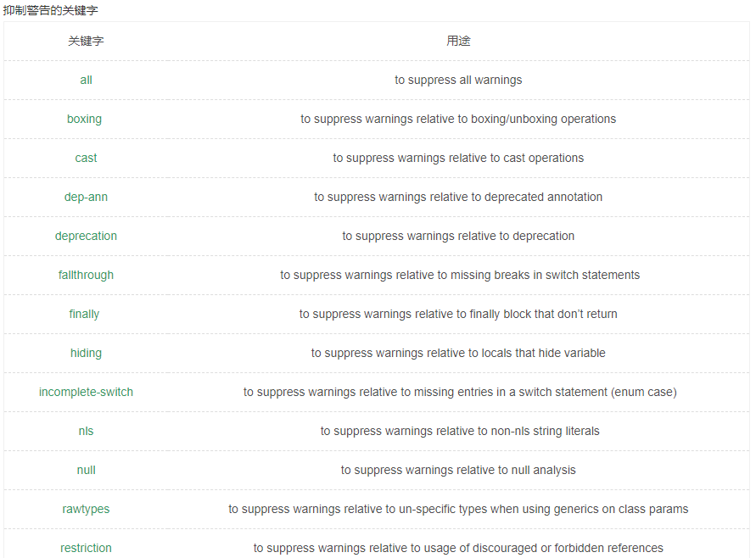
Task: Click the 'nls' keyword link
Action: [x=86, y=431]
